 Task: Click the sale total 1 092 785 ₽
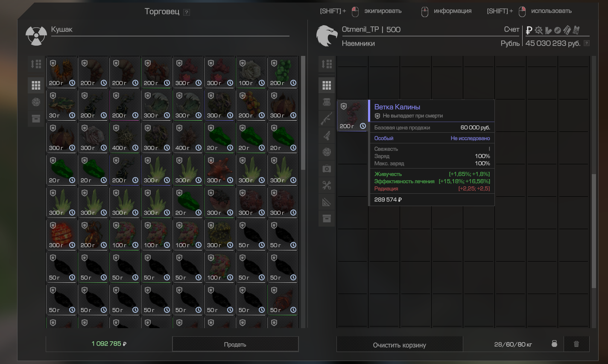tap(109, 344)
